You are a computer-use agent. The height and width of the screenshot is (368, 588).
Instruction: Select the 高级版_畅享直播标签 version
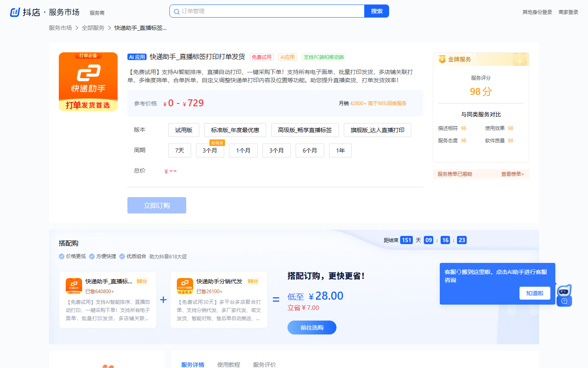[x=305, y=130]
